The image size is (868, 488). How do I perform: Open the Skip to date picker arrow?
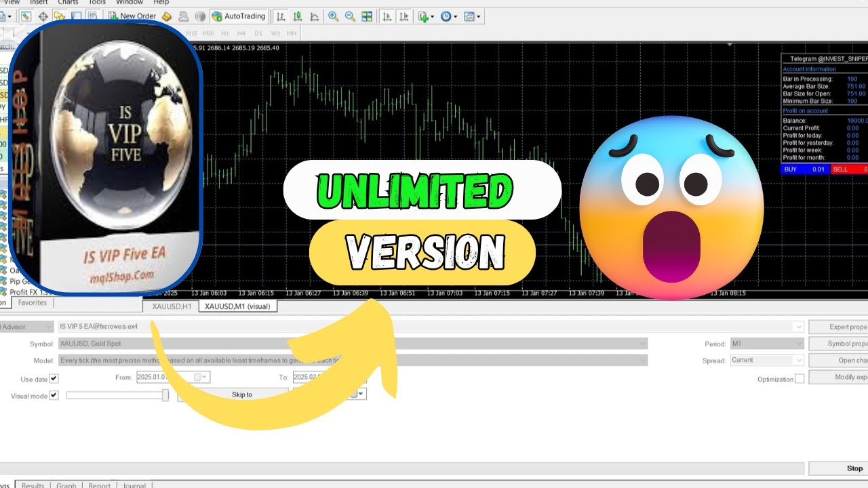[361, 394]
